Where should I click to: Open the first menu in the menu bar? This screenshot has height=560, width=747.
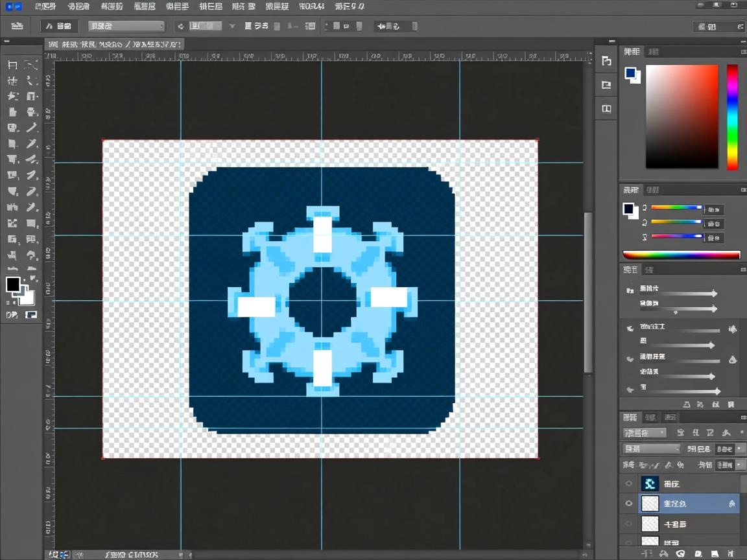click(x=45, y=6)
